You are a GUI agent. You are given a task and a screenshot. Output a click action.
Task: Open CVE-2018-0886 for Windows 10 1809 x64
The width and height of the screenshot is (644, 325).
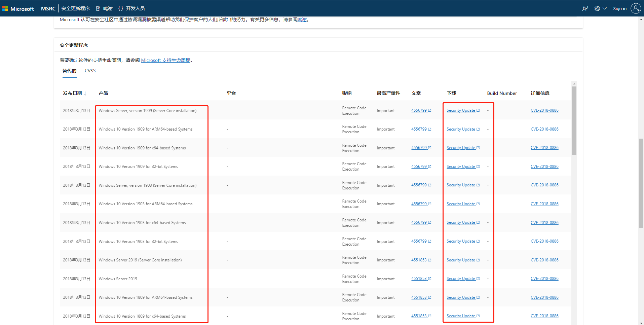(x=544, y=316)
